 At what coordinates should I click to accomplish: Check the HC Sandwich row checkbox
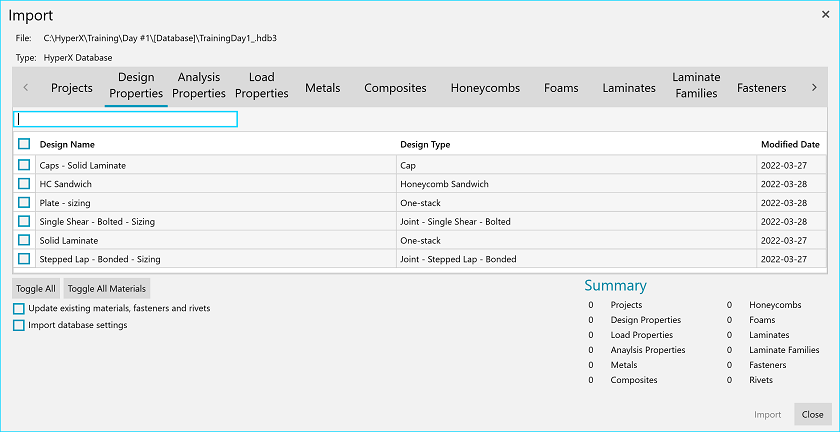24,184
